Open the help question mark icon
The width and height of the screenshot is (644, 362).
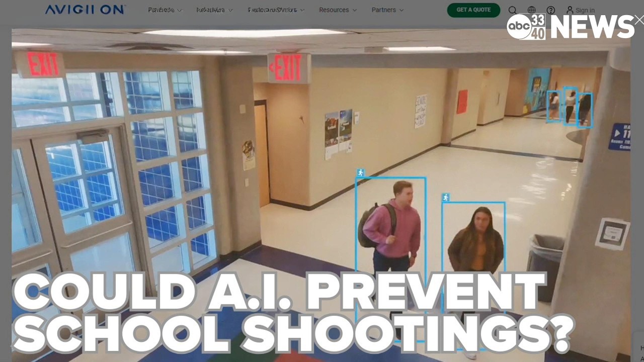551,10
